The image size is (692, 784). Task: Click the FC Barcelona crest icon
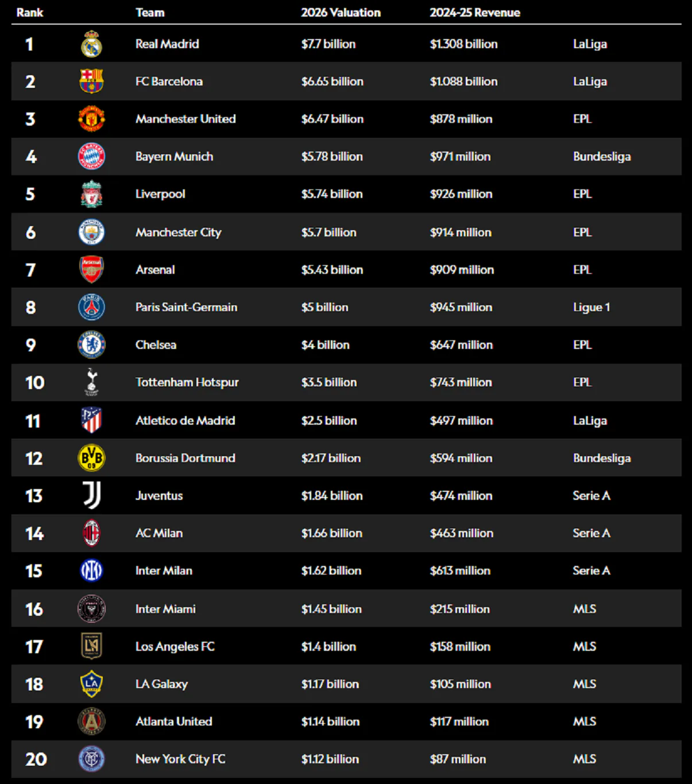[x=91, y=81]
